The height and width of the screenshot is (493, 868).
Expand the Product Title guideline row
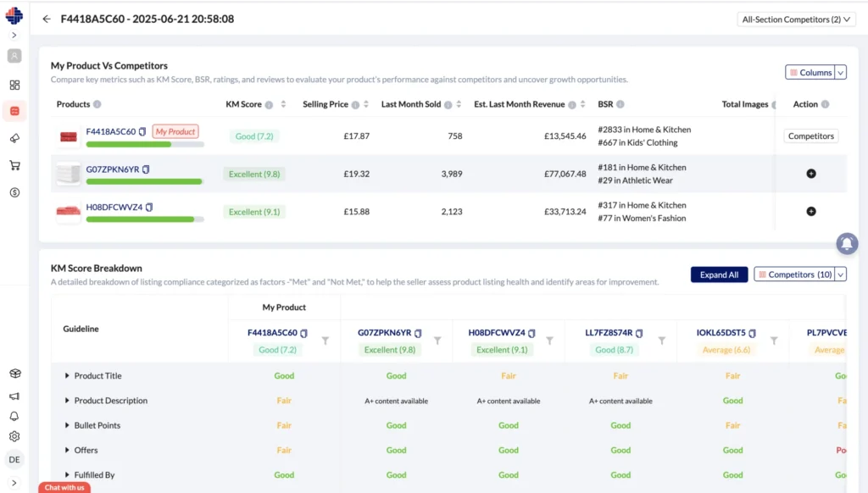click(67, 376)
